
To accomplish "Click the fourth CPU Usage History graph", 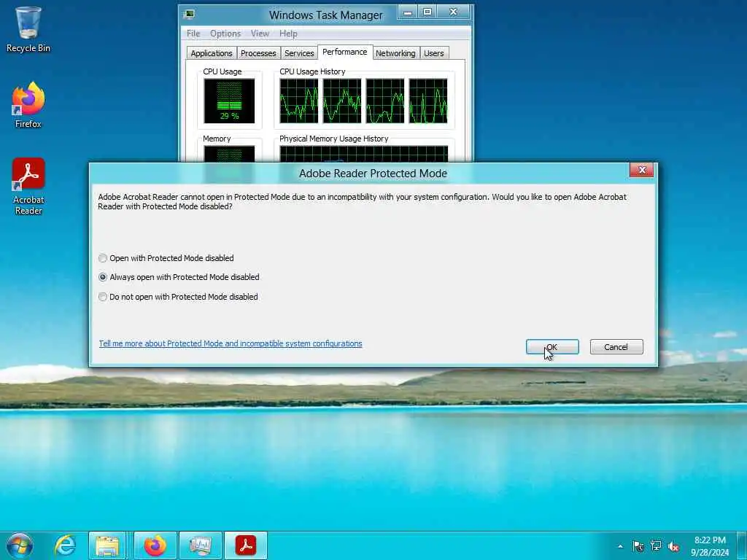I will (427, 101).
